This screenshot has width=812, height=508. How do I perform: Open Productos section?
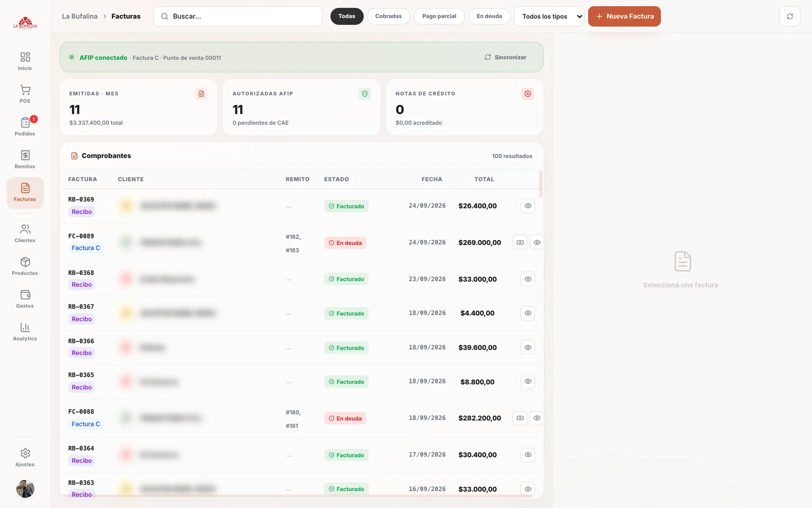[25, 266]
